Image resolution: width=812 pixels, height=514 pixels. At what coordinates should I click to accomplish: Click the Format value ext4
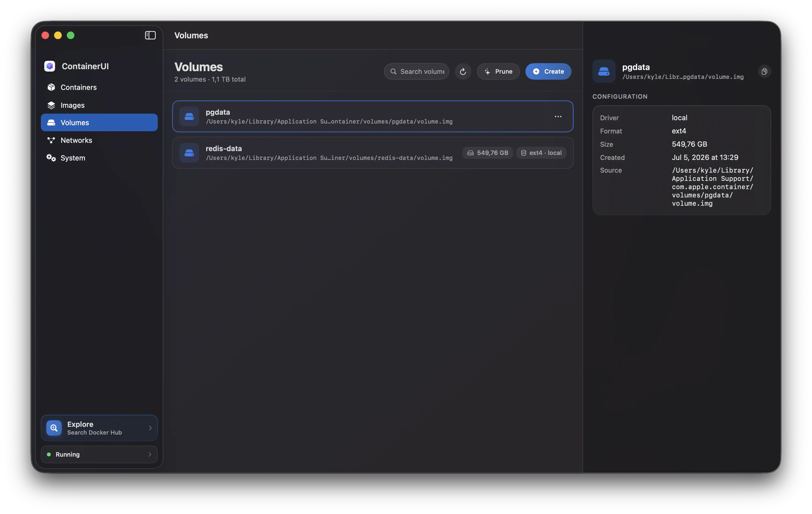point(679,131)
